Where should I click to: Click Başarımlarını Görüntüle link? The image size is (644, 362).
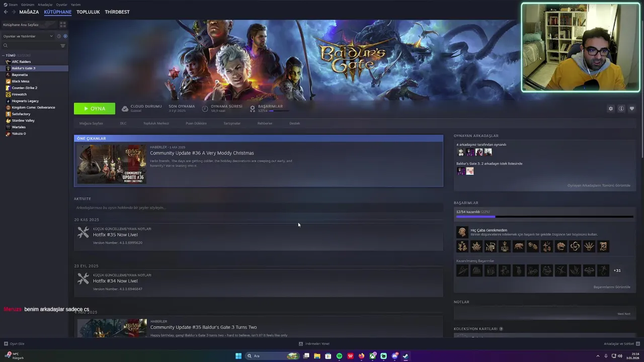click(x=612, y=287)
